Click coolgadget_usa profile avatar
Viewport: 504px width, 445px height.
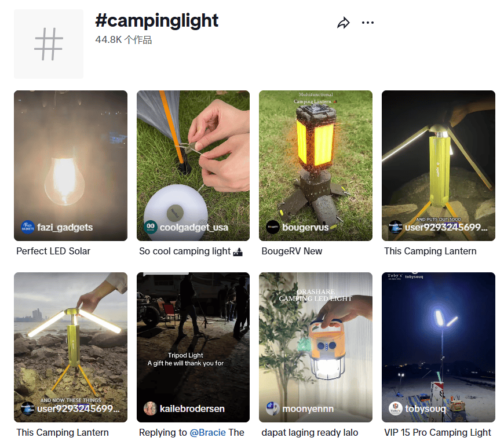[x=150, y=227]
